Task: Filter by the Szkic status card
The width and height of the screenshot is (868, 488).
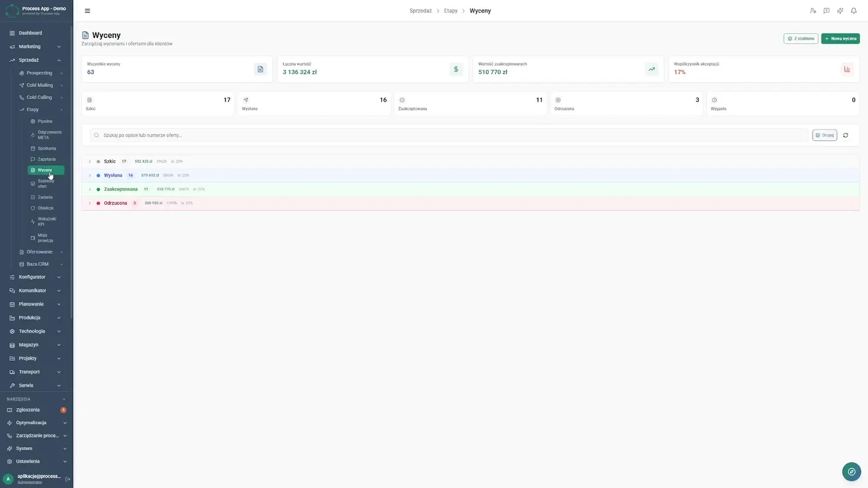Action: pos(158,104)
